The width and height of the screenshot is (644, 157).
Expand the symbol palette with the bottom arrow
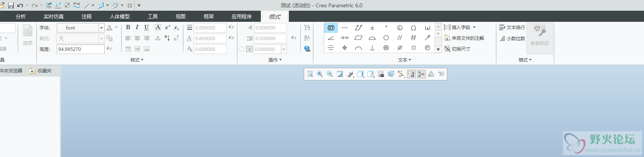(438, 49)
